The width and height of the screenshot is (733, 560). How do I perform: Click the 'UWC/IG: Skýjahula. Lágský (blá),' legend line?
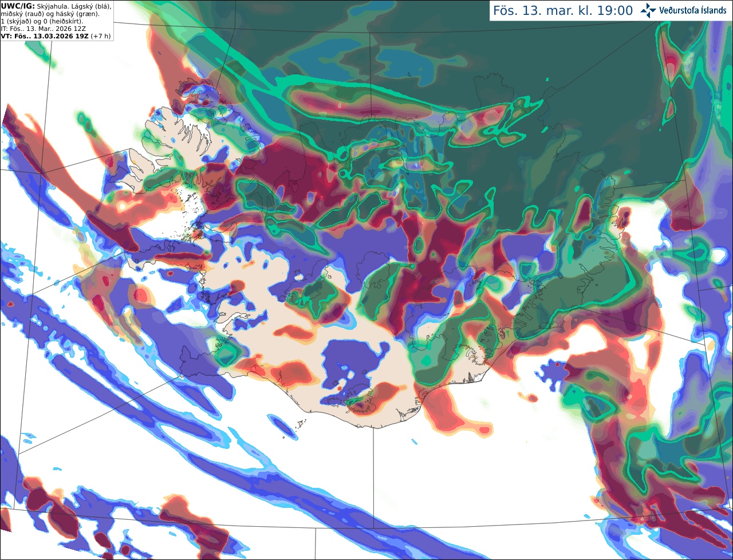[x=56, y=6]
